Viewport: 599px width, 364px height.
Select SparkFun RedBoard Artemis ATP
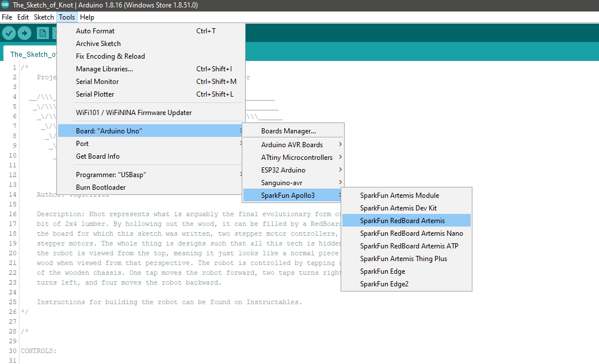(406, 246)
